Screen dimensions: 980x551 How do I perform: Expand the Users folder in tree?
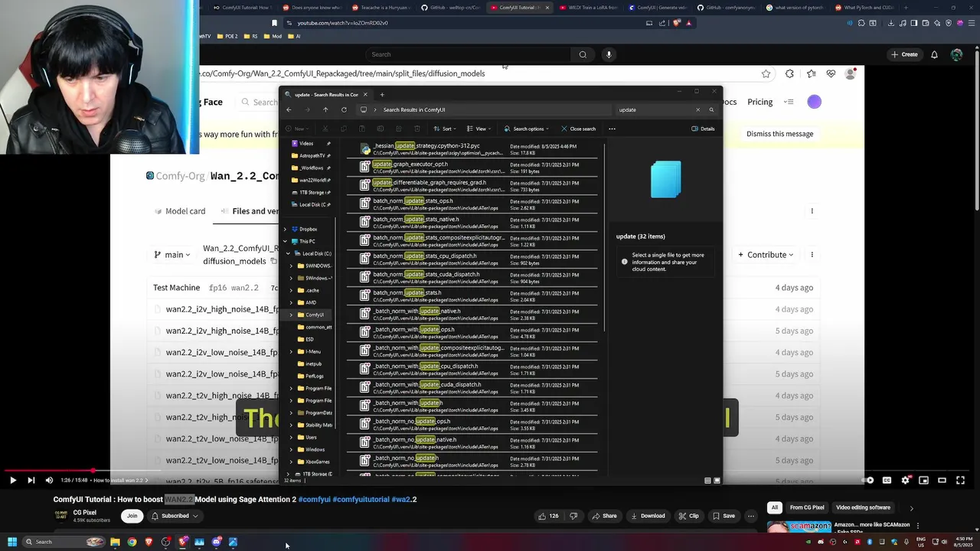(x=292, y=437)
